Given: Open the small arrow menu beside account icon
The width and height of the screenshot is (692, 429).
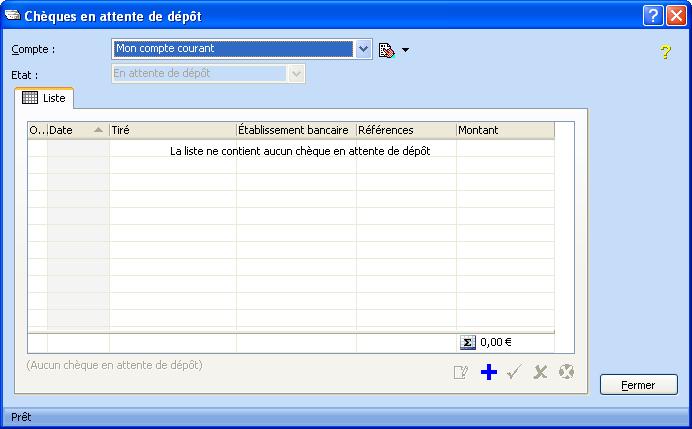Looking at the screenshot, I should (x=406, y=49).
